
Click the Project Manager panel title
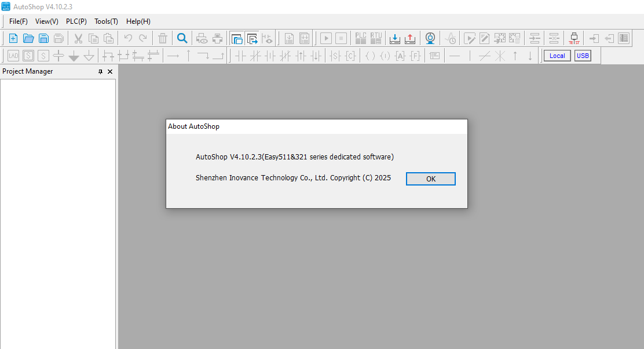click(x=28, y=71)
